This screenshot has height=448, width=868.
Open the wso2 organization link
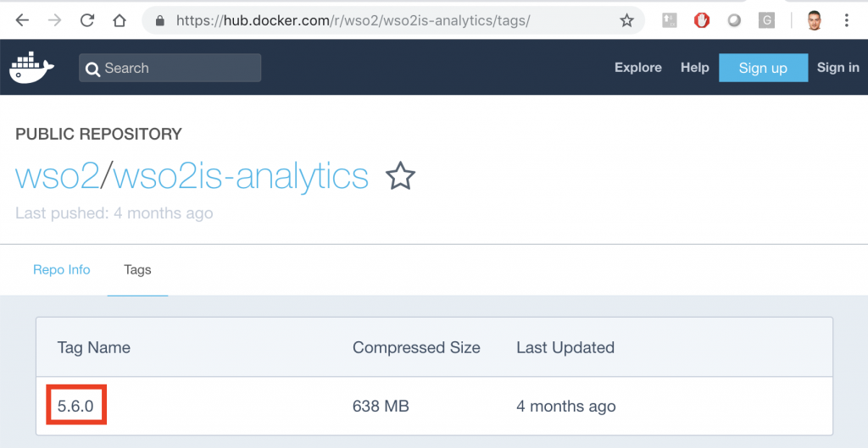click(57, 176)
